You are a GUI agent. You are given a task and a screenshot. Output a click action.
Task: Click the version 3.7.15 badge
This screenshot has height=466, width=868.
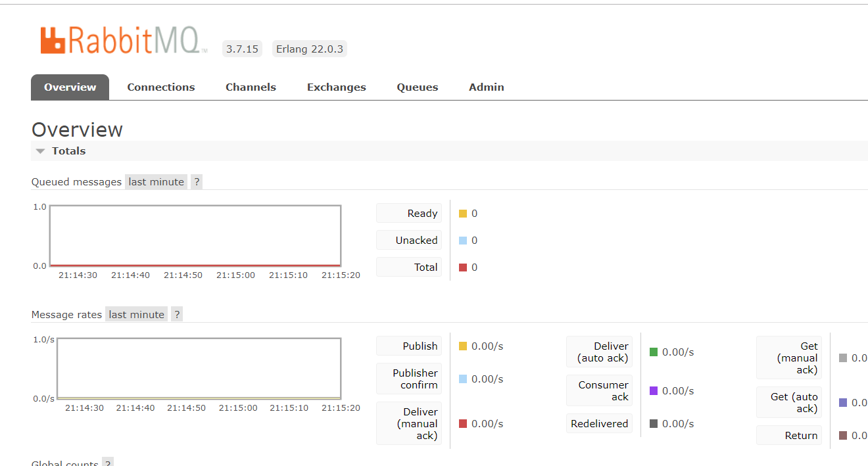242,49
